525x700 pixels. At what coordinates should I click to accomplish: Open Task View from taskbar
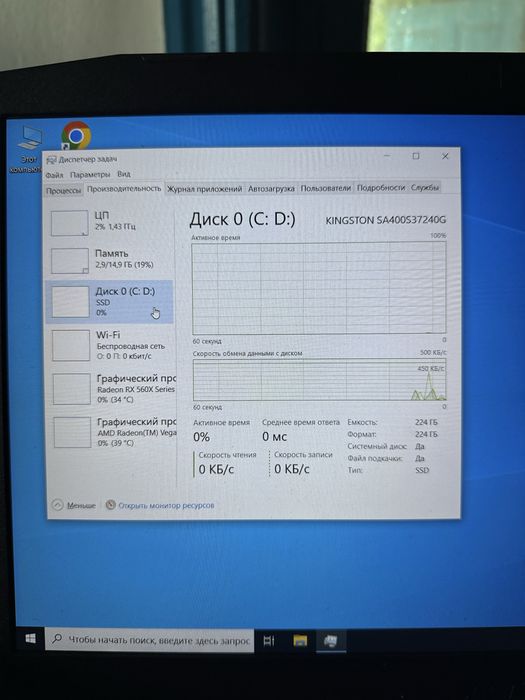coord(269,641)
